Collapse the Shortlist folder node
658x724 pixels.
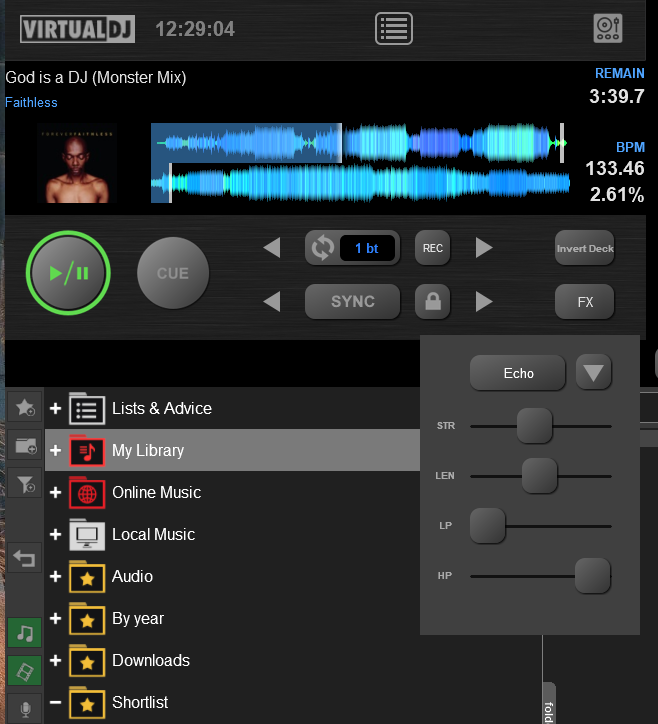(55, 702)
